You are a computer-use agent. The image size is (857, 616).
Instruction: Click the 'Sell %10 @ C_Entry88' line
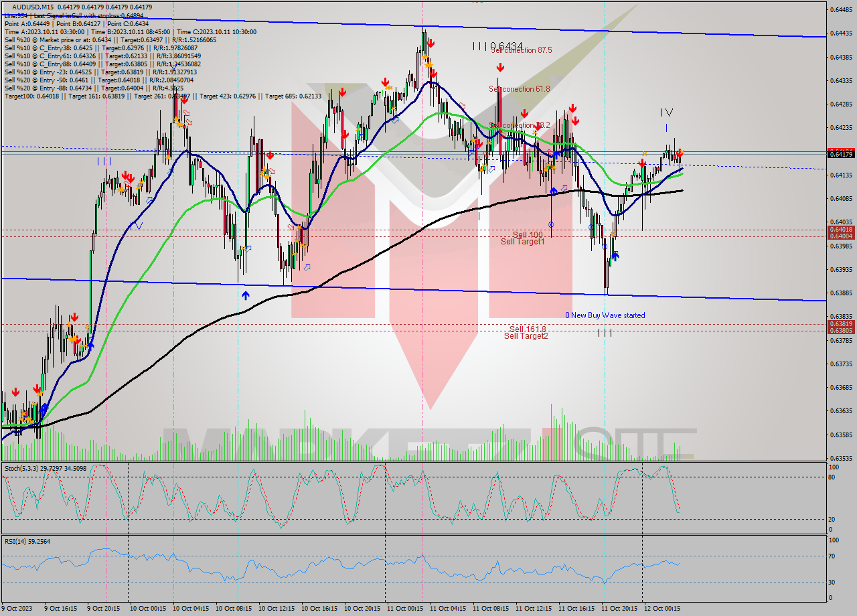point(101,64)
